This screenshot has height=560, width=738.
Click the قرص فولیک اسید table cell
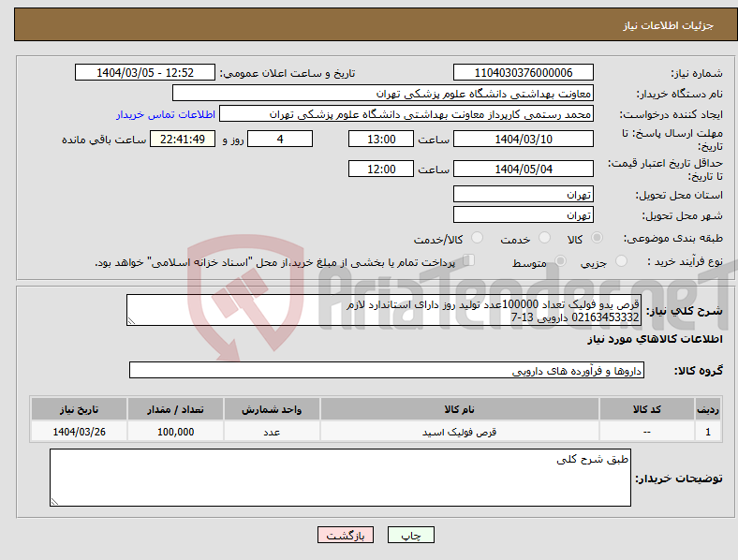tap(459, 432)
